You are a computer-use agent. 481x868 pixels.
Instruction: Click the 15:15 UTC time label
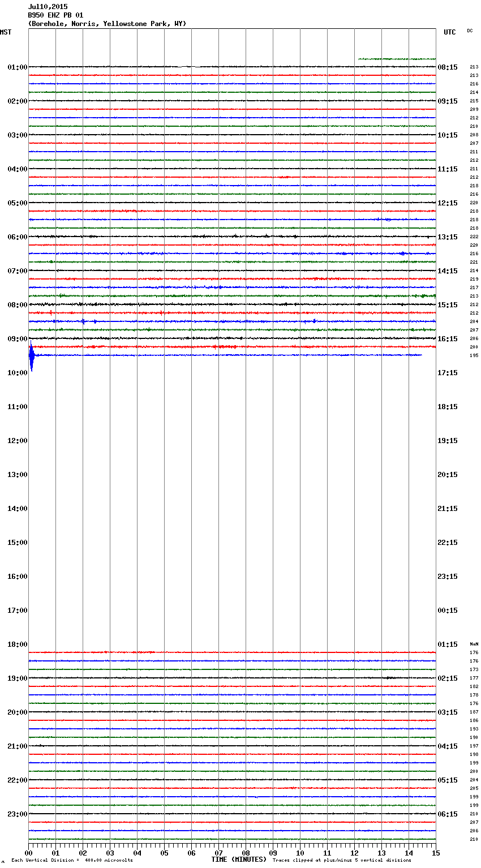448,305
